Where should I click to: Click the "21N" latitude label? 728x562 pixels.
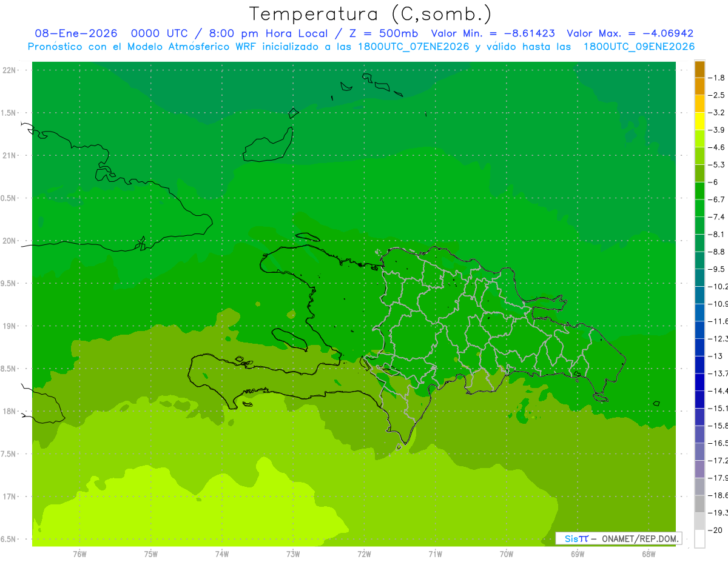8,156
